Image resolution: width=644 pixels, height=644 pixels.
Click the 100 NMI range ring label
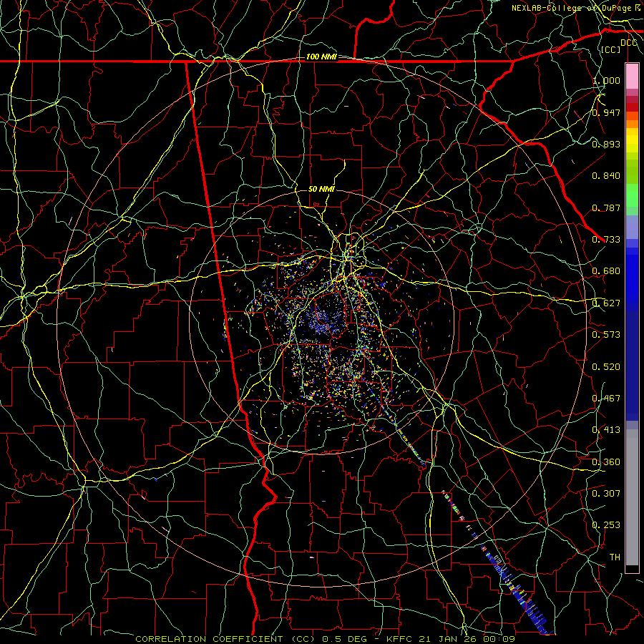pyautogui.click(x=321, y=57)
